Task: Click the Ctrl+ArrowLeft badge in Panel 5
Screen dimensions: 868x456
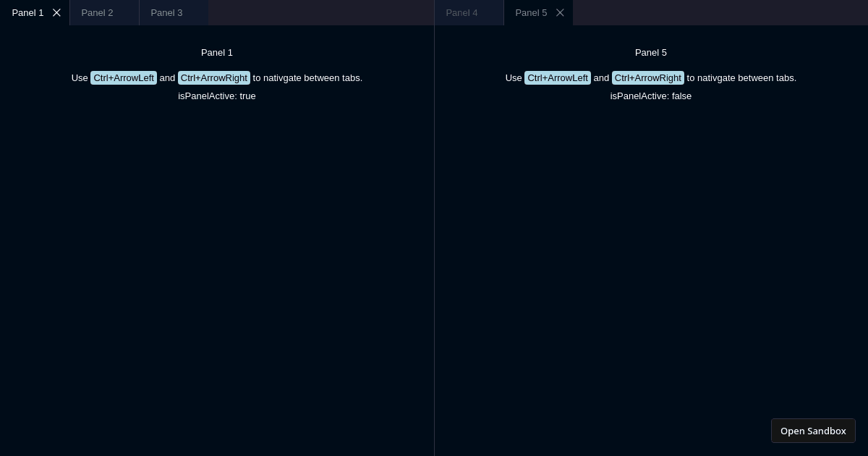Action: 558,78
